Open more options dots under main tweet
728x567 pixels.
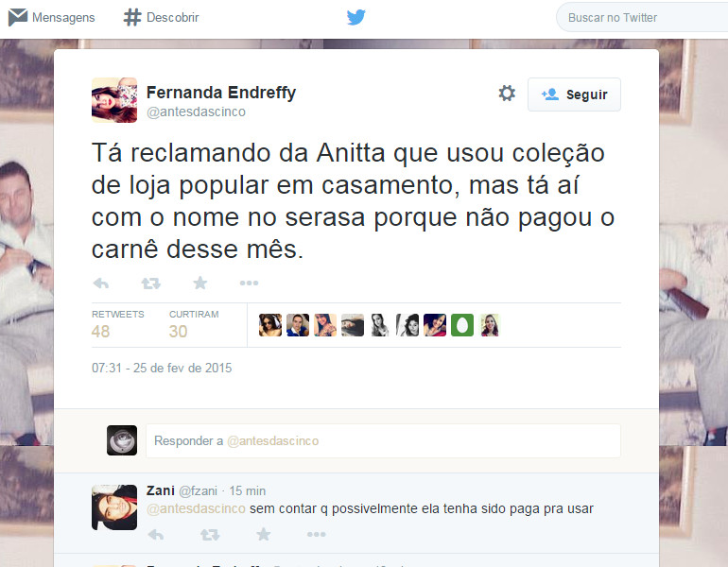[x=249, y=283]
